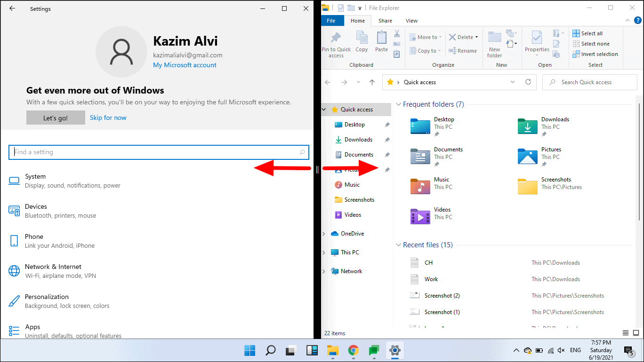Click the Settings window back arrow
Image resolution: width=644 pixels, height=362 pixels.
coord(12,8)
